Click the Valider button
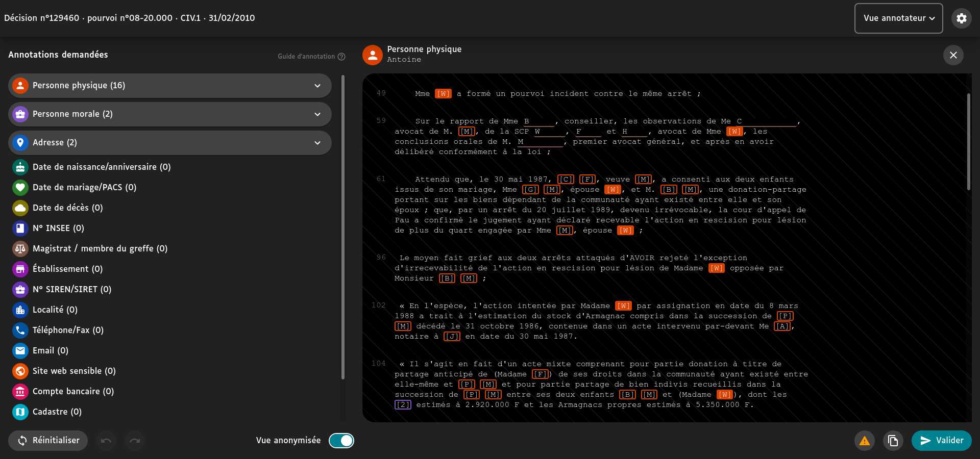The width and height of the screenshot is (980, 459). point(941,441)
